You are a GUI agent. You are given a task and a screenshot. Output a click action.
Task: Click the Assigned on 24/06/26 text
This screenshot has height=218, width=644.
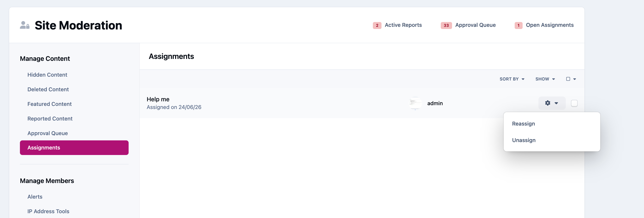174,107
